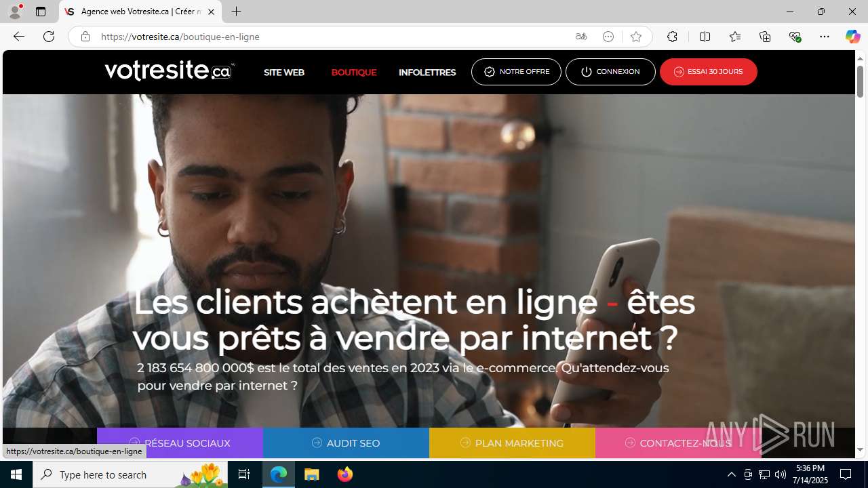Click the votresite.ca logo
The width and height of the screenshot is (868, 488).
click(x=170, y=70)
